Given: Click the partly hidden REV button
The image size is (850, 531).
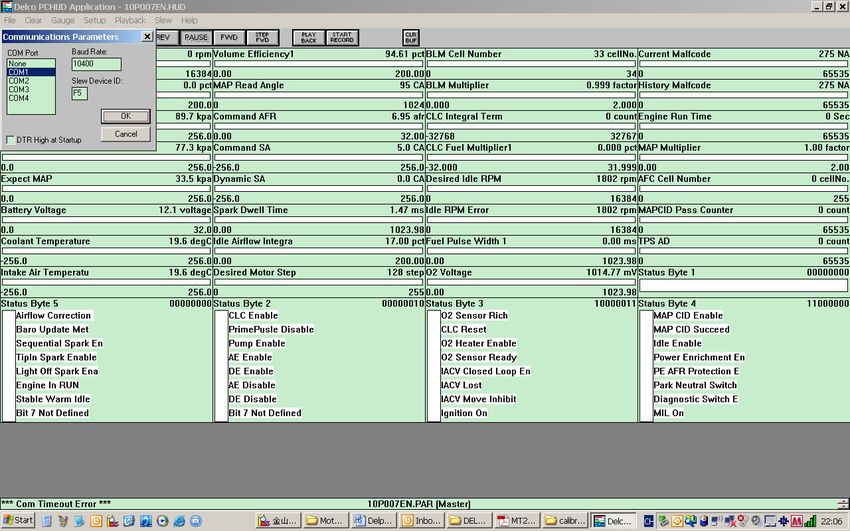Looking at the screenshot, I should click(166, 37).
